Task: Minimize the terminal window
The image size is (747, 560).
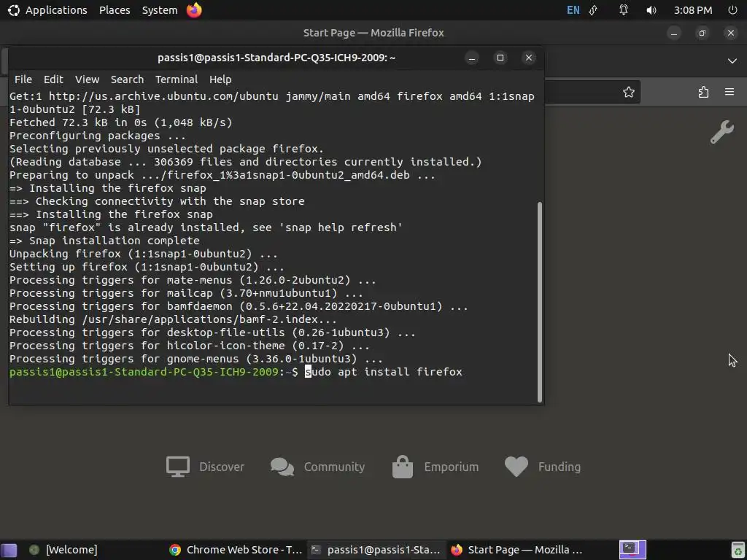Action: tap(472, 58)
